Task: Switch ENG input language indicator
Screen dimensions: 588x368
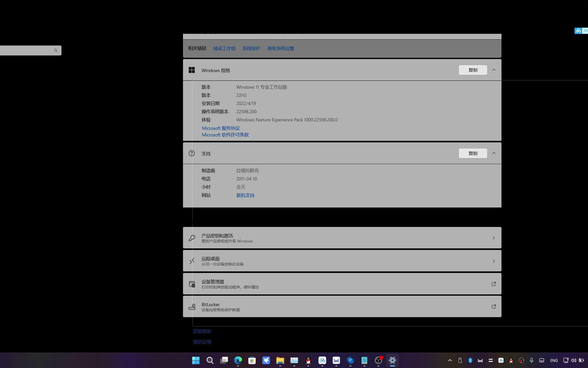Action: coord(554,360)
